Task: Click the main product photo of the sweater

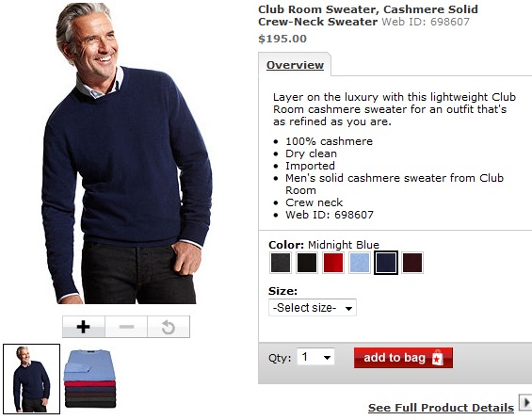Action: (x=127, y=153)
